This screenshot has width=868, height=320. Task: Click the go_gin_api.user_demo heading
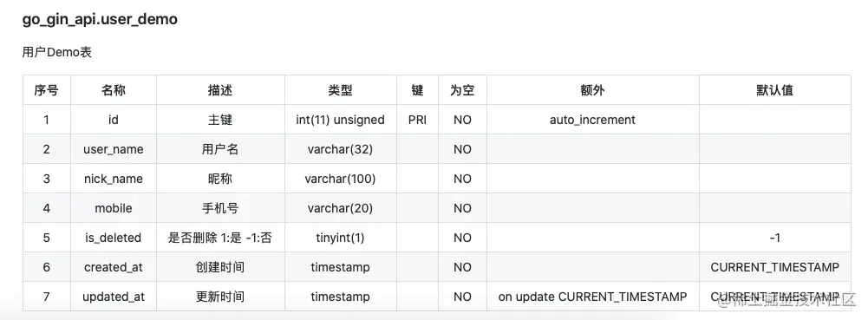(x=100, y=19)
